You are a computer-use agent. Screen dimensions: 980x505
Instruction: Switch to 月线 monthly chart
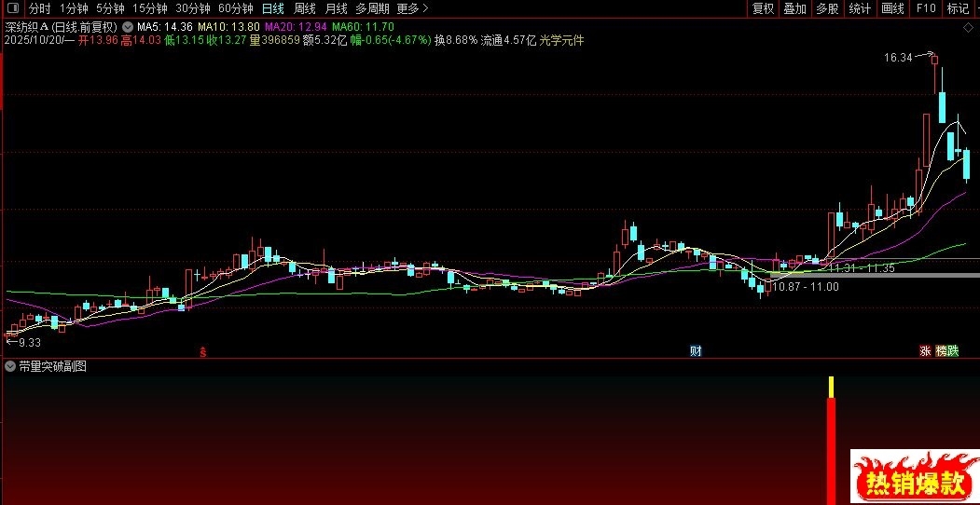(337, 8)
